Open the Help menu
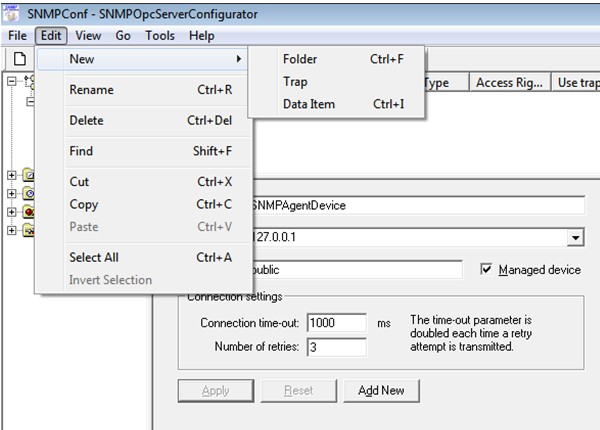 point(201,36)
